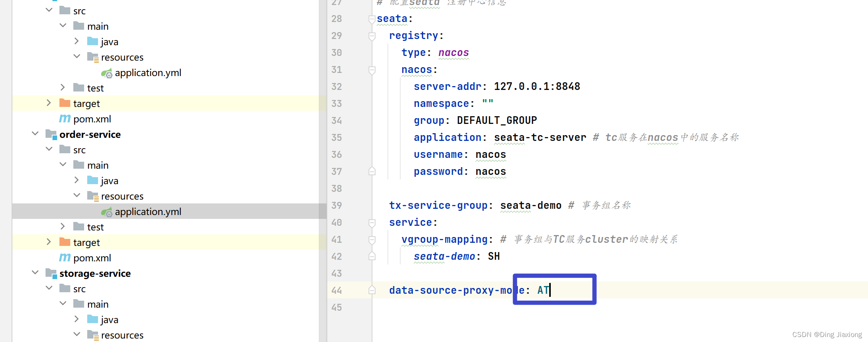Click the orange target folder icon under order-service
868x342 pixels.
pos(65,242)
